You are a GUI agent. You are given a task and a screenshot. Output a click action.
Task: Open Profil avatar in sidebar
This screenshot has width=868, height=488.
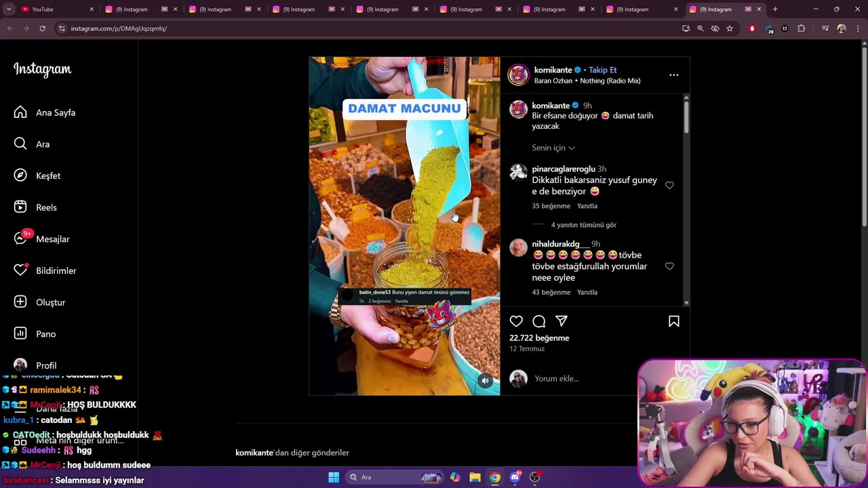click(20, 365)
